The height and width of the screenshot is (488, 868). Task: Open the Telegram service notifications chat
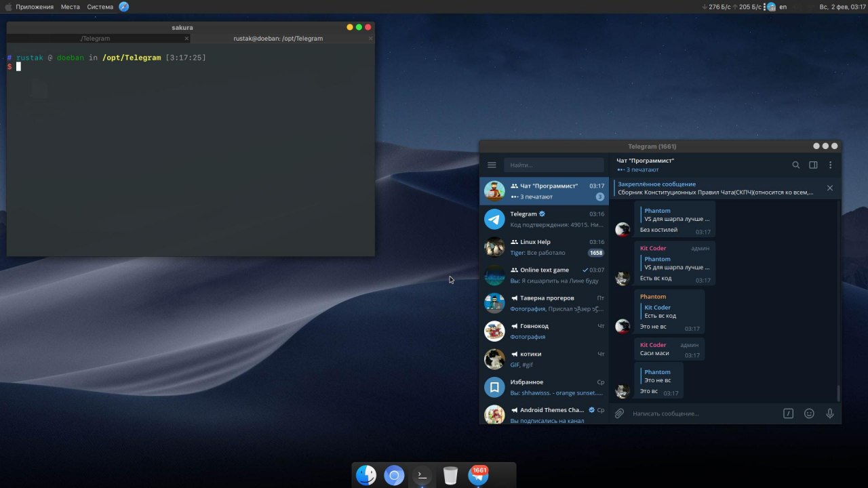544,219
